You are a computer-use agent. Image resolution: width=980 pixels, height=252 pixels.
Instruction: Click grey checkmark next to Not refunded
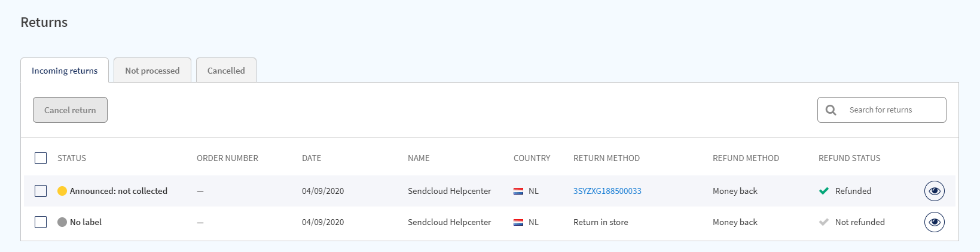pos(824,222)
